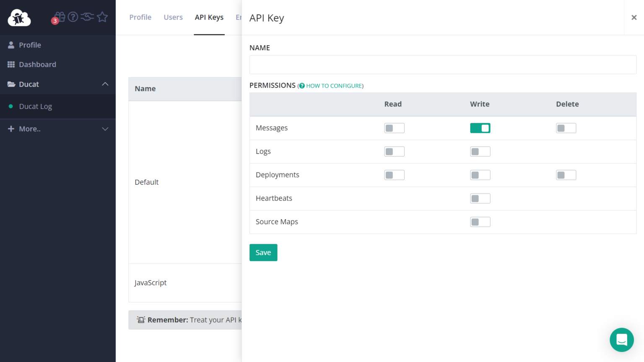Enable Deployments Delete permission
The height and width of the screenshot is (362, 644).
tap(566, 175)
